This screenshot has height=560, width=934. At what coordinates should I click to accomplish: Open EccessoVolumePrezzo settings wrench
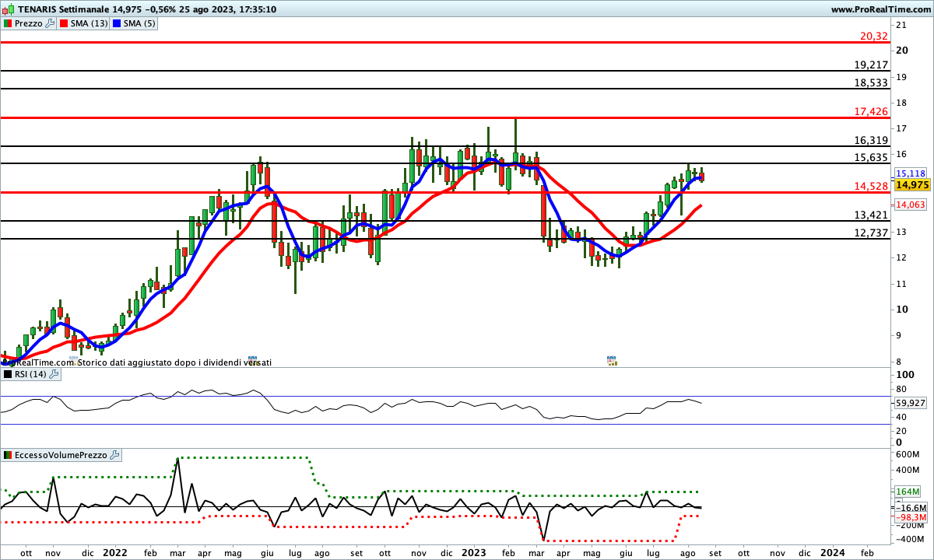click(116, 455)
